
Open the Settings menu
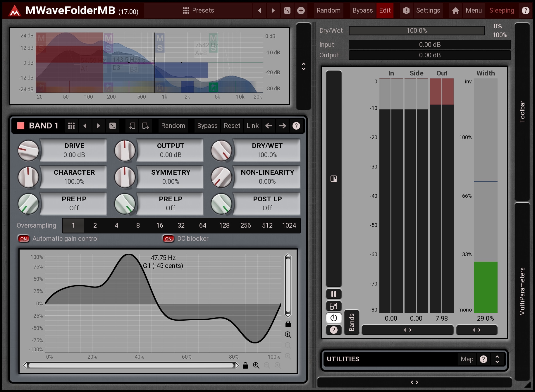(x=428, y=11)
